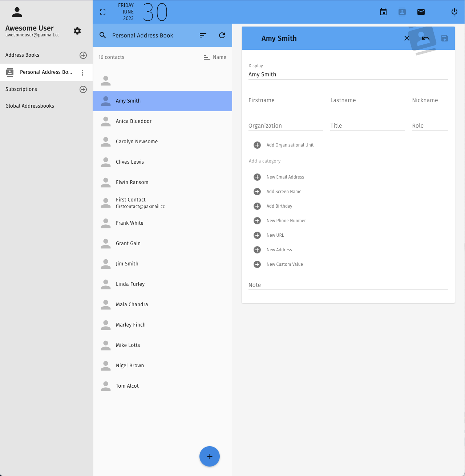This screenshot has height=476, width=465.
Task: Refresh the Personal Address Book list
Action: [x=222, y=35]
